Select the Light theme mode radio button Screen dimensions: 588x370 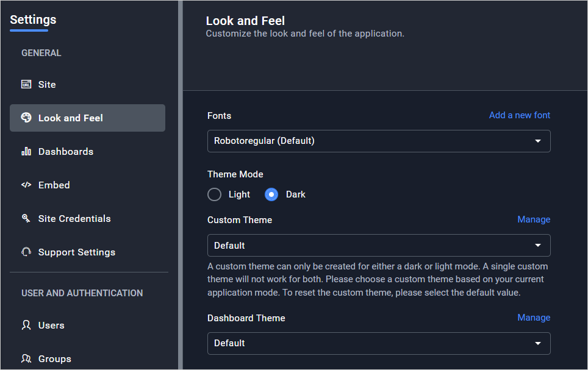coord(214,194)
